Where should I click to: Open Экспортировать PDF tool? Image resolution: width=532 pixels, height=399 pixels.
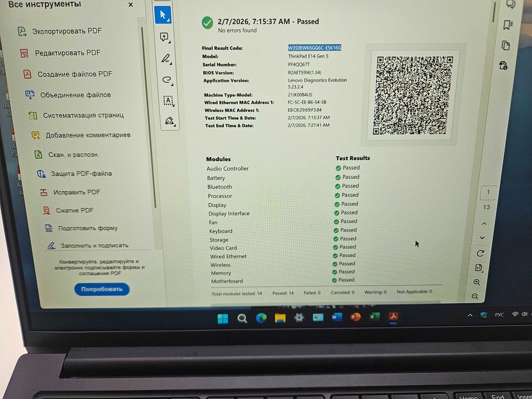coord(59,31)
